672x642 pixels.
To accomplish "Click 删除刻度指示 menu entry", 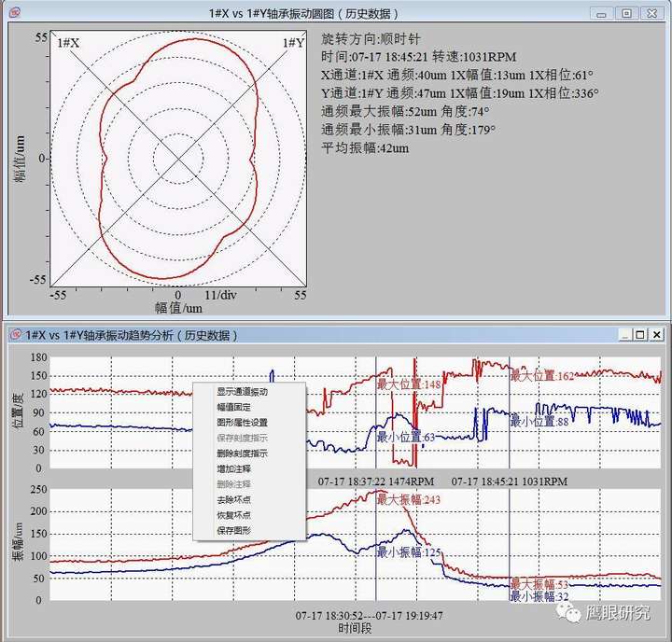I will [242, 454].
